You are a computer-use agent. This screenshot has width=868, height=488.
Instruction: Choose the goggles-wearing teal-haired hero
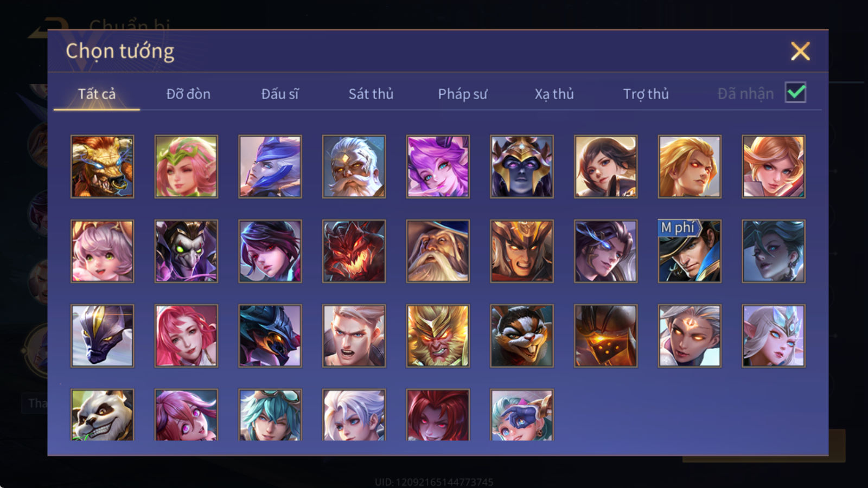pyautogui.click(x=270, y=414)
